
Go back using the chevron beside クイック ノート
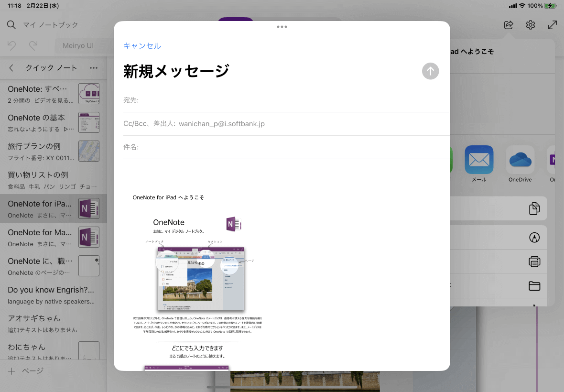point(11,68)
